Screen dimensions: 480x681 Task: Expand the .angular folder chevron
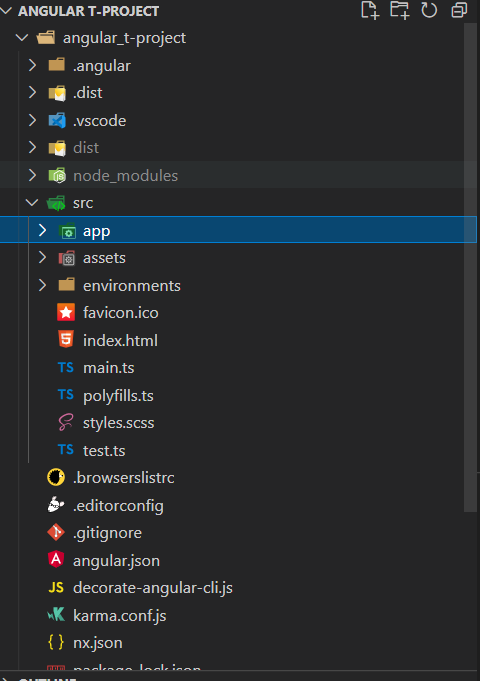[32, 65]
